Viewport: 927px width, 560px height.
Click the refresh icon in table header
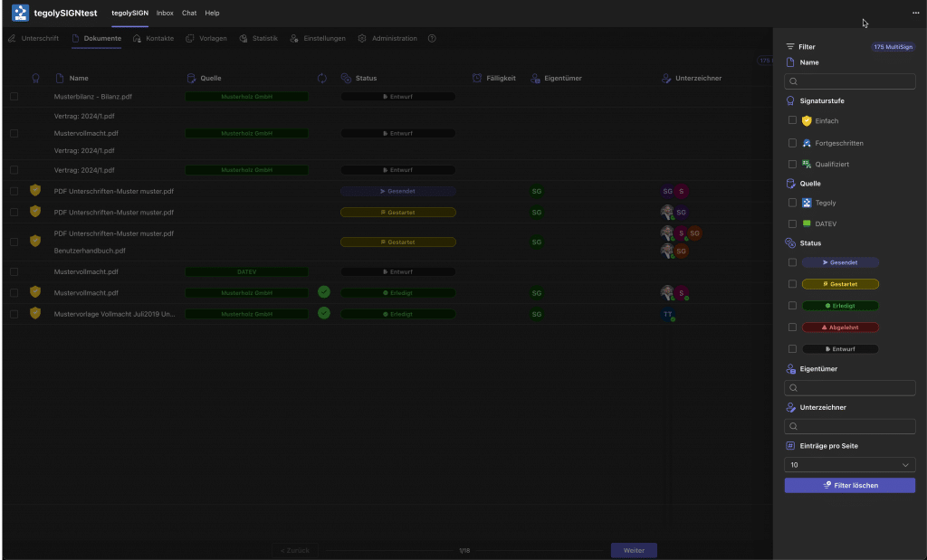322,79
